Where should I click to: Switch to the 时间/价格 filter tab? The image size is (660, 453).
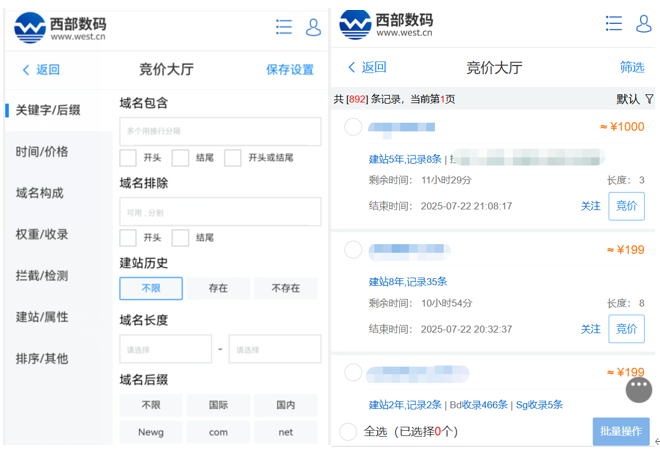[x=42, y=152]
